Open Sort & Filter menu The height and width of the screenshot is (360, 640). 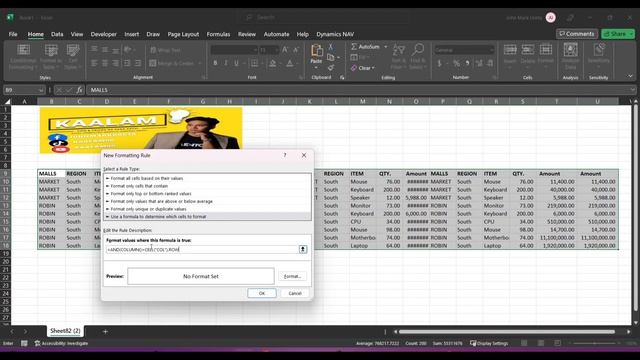(x=398, y=56)
